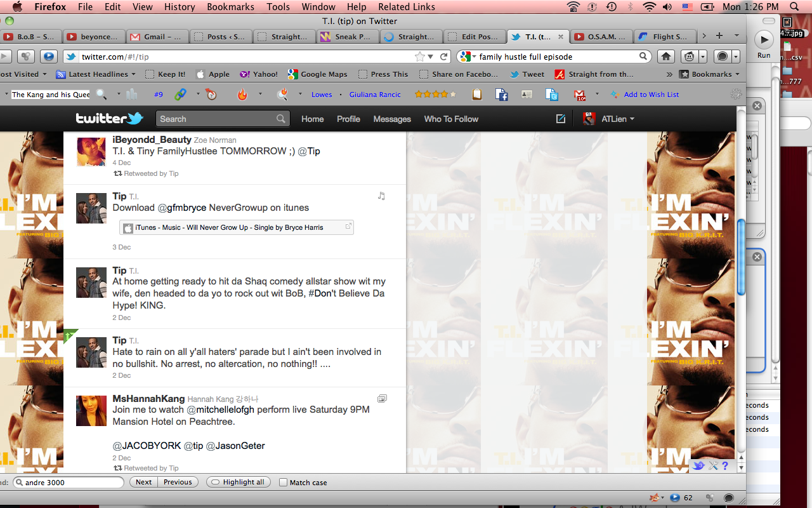Viewport: 812px width, 508px height.
Task: Open the Bookmarks dropdown in the bookmarks bar
Action: (710, 74)
